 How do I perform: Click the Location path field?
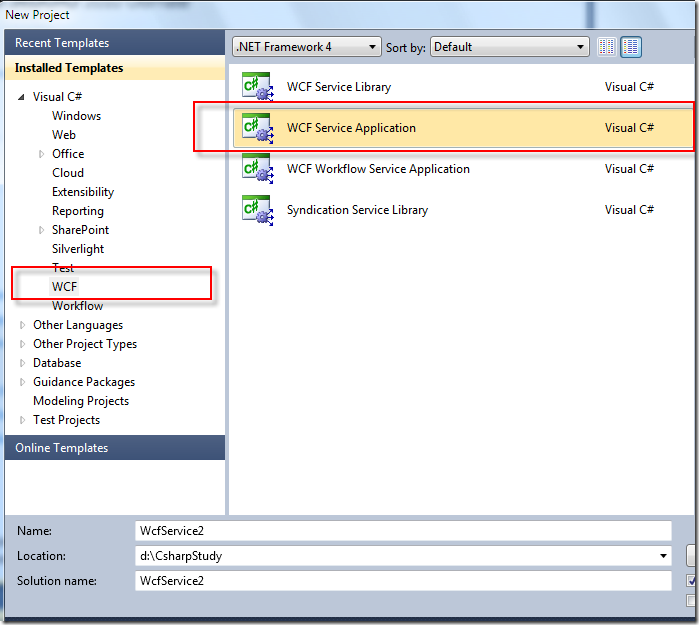403,556
